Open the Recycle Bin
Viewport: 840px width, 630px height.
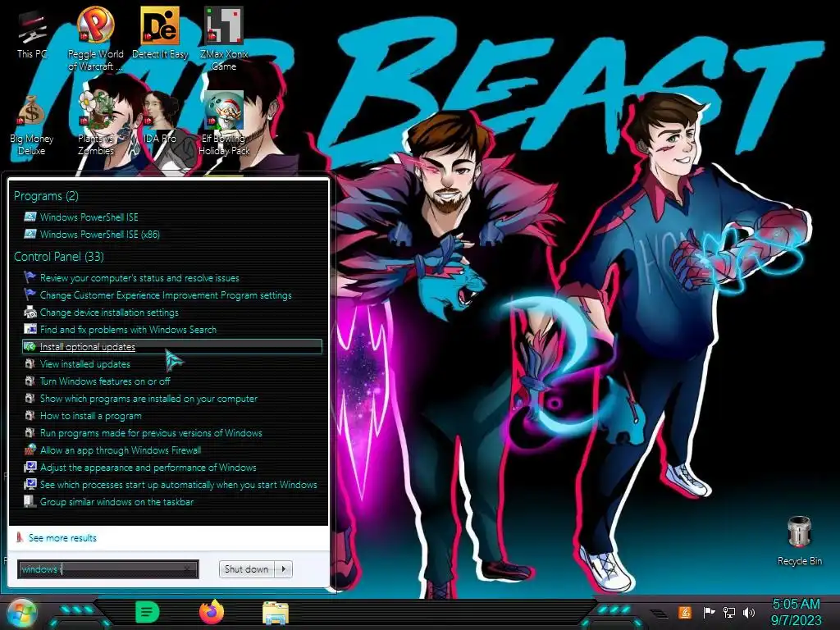[799, 541]
